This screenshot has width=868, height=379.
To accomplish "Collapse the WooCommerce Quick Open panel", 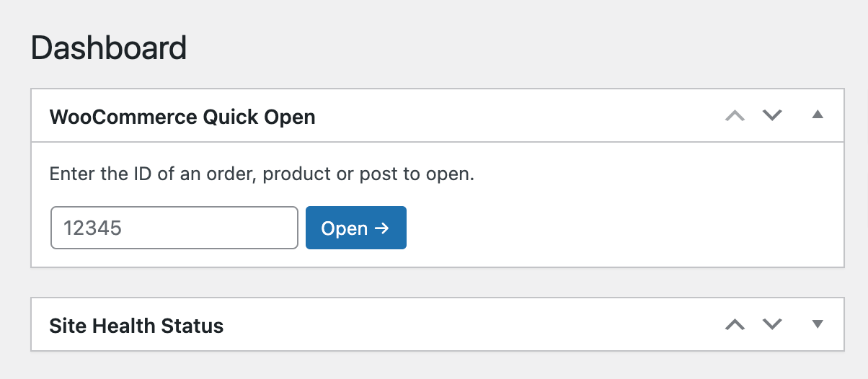I will pyautogui.click(x=818, y=115).
